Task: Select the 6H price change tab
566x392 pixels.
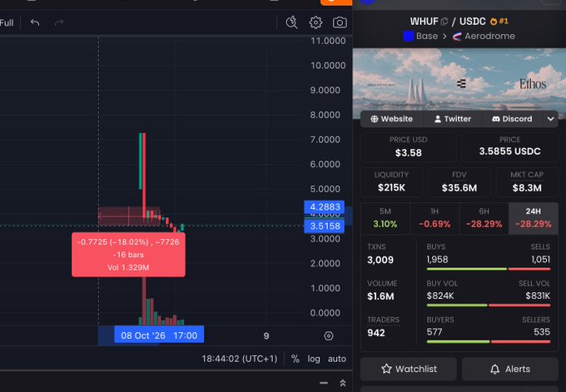Action: [484, 218]
